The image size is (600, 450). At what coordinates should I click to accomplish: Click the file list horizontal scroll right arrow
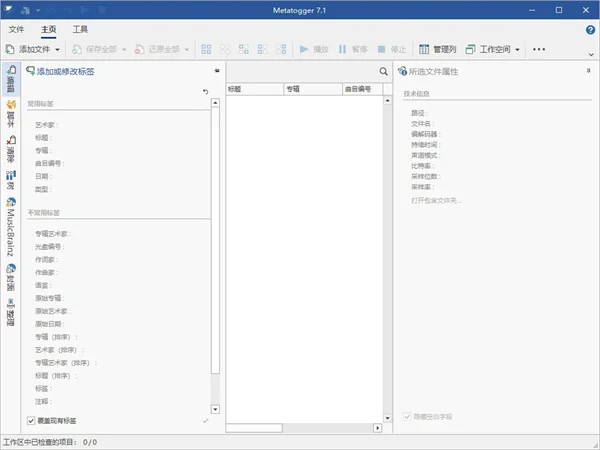[378, 428]
